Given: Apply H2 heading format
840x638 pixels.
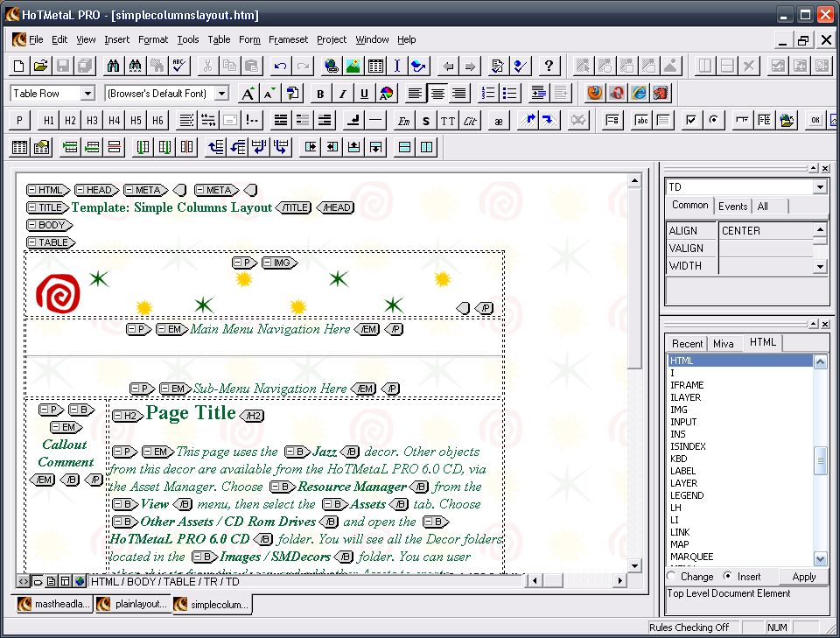Looking at the screenshot, I should pos(71,121).
